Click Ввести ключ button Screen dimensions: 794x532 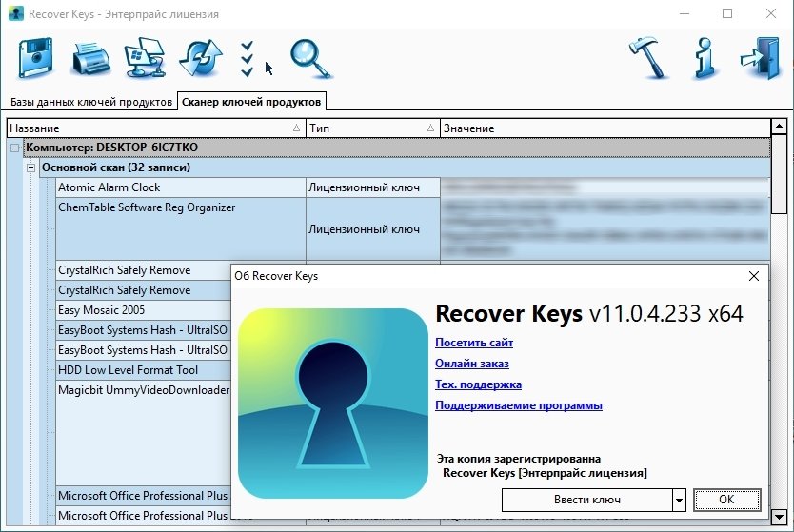coord(586,500)
